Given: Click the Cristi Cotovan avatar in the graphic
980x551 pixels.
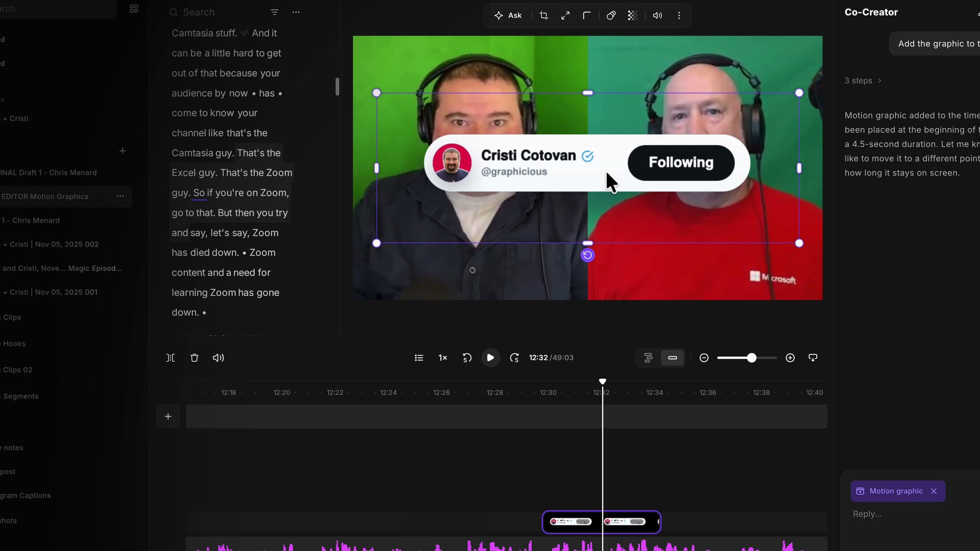Looking at the screenshot, I should click(x=452, y=163).
